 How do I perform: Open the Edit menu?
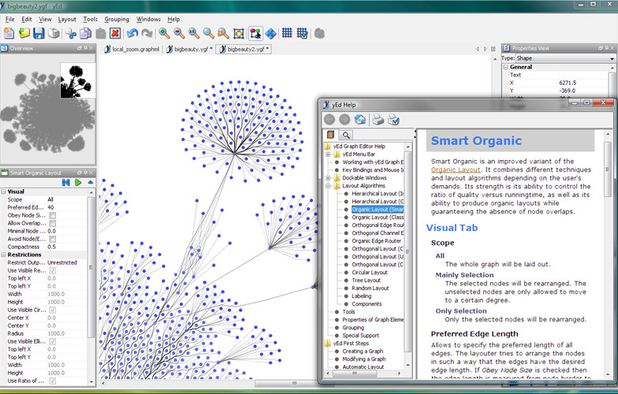(27, 19)
